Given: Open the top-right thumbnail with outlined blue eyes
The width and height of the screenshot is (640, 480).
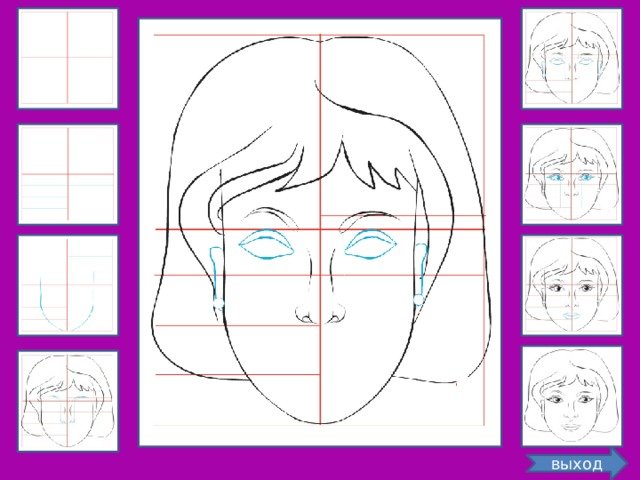Looking at the screenshot, I should coord(572,57).
